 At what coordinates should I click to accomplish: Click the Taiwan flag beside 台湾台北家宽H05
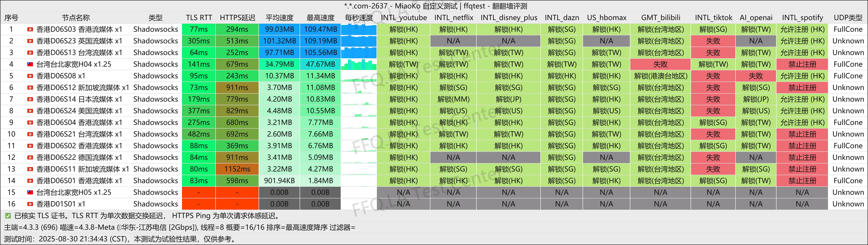click(30, 193)
